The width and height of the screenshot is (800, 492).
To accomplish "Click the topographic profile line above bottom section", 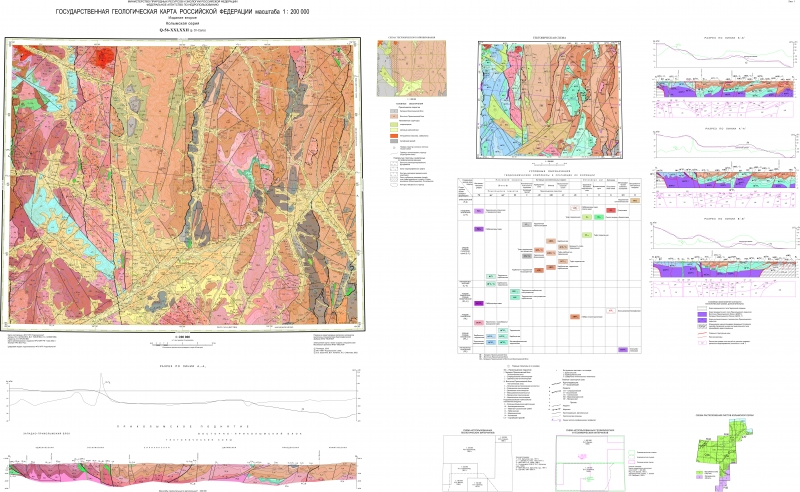I will click(180, 400).
